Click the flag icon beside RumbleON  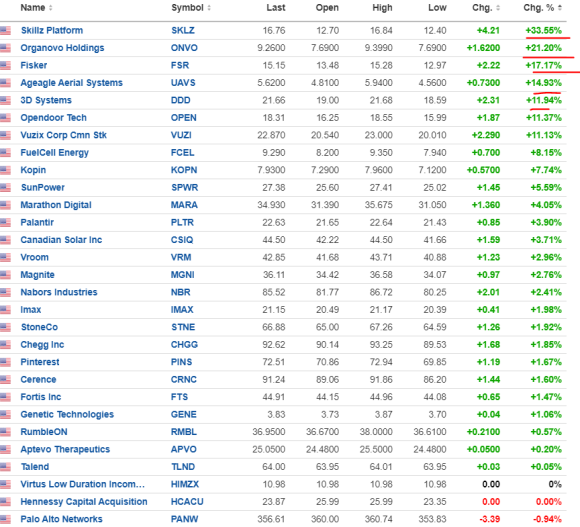(6, 432)
